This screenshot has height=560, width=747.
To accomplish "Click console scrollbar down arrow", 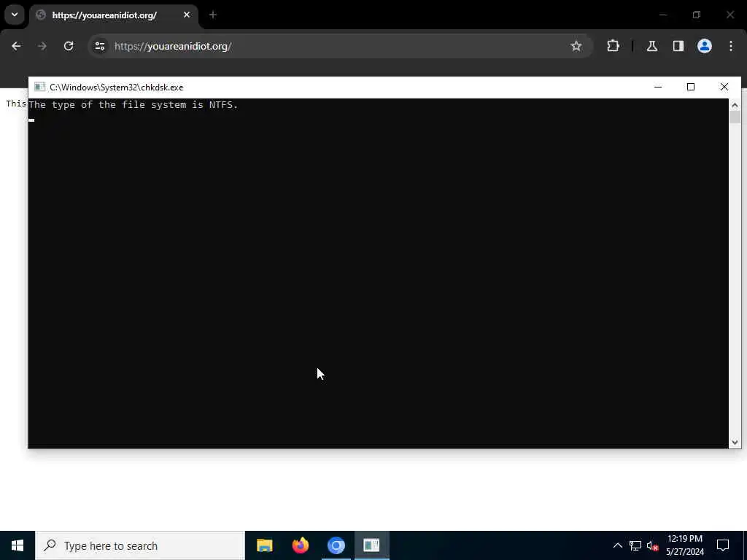I will (x=735, y=443).
